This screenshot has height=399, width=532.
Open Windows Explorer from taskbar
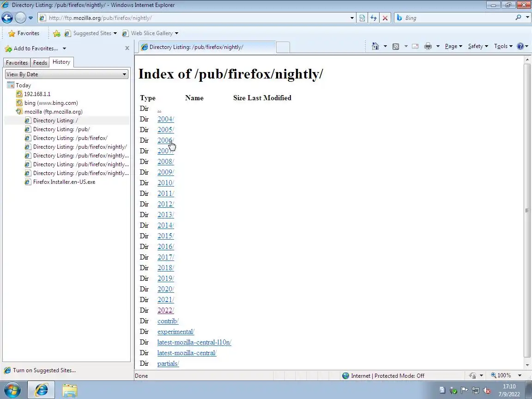coord(70,391)
